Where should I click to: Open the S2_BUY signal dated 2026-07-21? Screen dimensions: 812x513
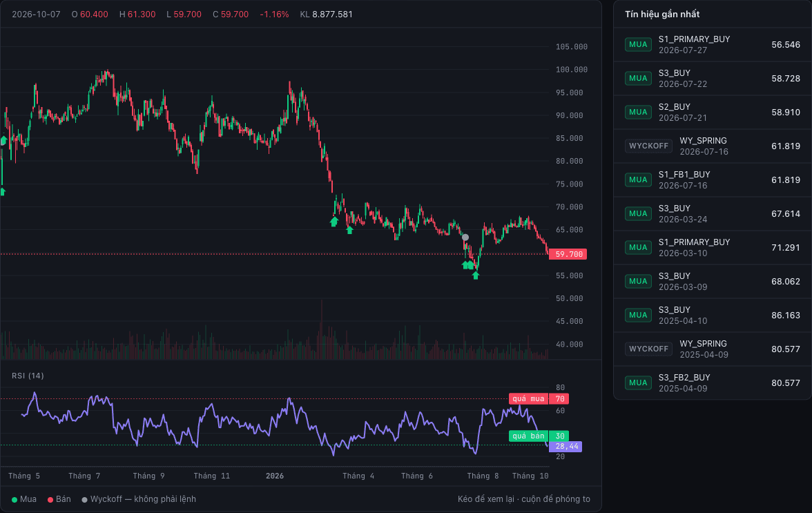[712, 113]
